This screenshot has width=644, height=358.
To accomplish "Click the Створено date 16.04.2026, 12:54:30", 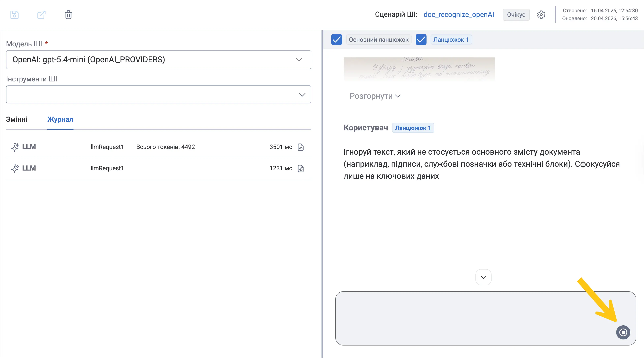I will (x=614, y=10).
